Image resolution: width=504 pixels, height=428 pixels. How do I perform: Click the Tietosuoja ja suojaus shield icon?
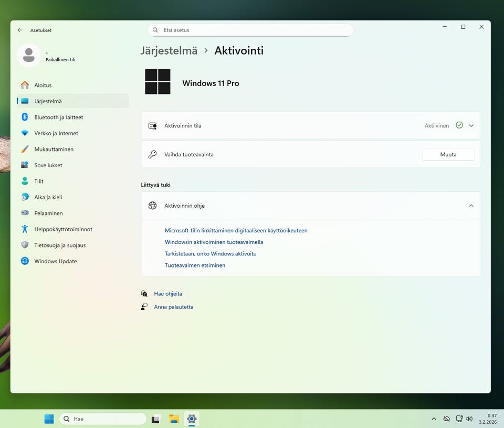[25, 245]
